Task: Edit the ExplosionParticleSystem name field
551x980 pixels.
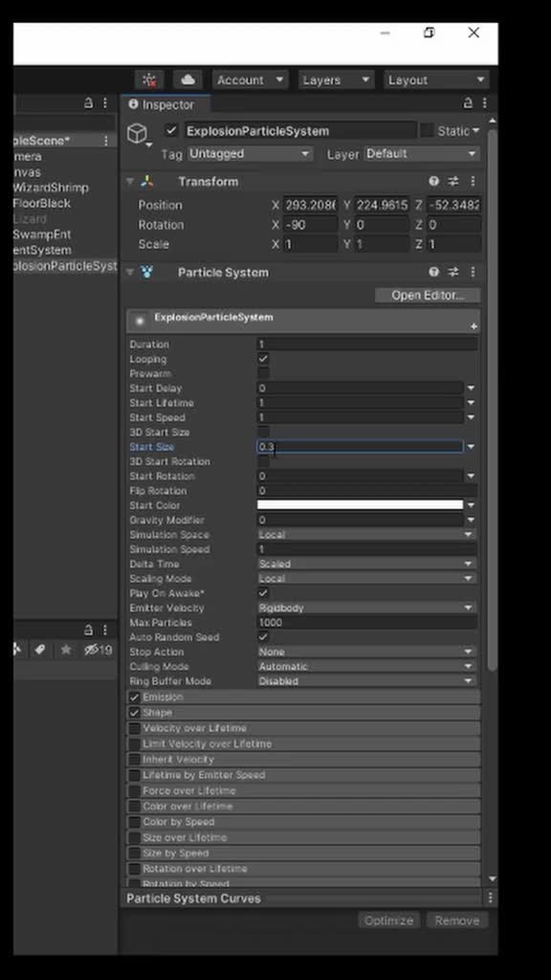Action: pos(299,130)
